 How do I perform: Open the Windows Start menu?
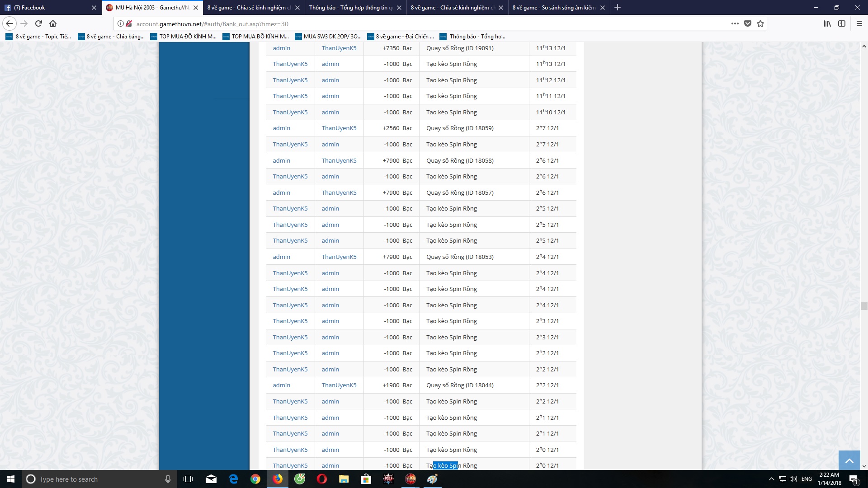(11, 479)
